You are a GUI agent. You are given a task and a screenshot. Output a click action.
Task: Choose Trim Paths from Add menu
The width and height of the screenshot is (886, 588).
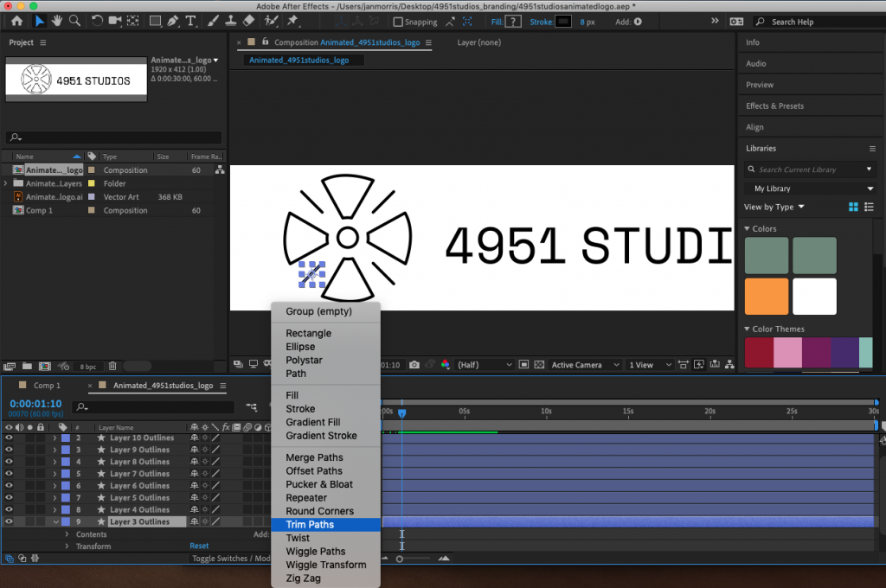[325, 525]
